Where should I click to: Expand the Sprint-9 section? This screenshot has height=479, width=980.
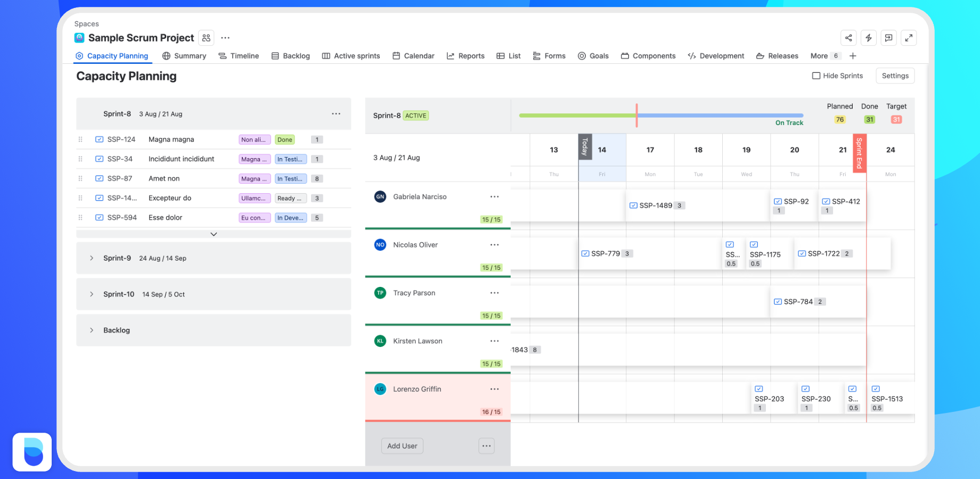click(92, 258)
